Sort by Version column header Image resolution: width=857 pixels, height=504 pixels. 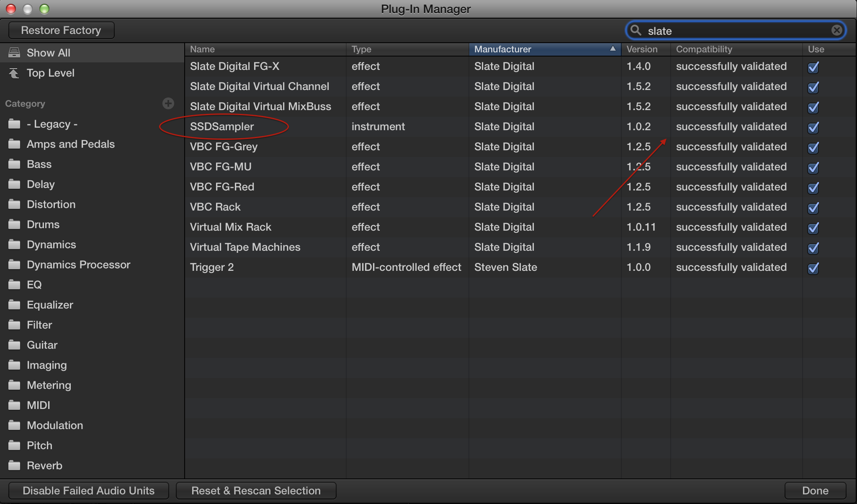646,49
